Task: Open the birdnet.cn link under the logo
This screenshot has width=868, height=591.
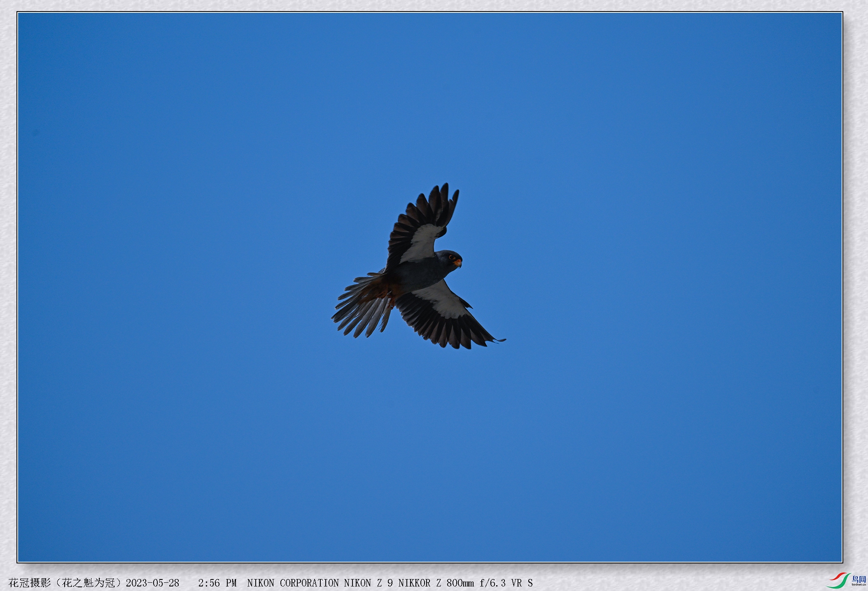Action: coord(859,584)
